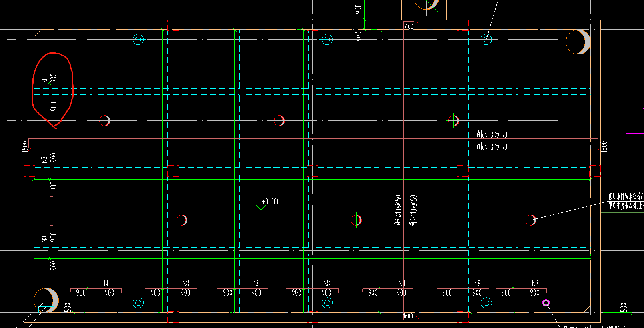The height and width of the screenshot is (328, 644).
Task: Select the 500 dimension at bottom-left corner
Action: [x=68, y=307]
